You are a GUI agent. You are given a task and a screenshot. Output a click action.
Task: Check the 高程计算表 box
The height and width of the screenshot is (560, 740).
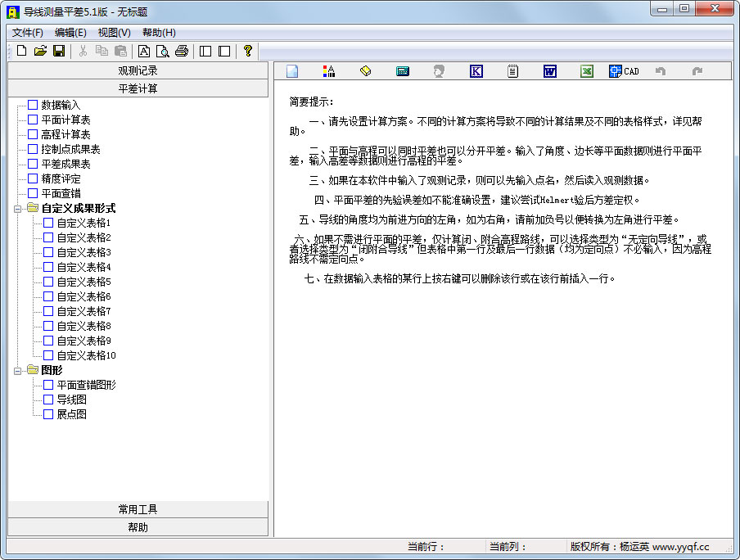point(33,134)
